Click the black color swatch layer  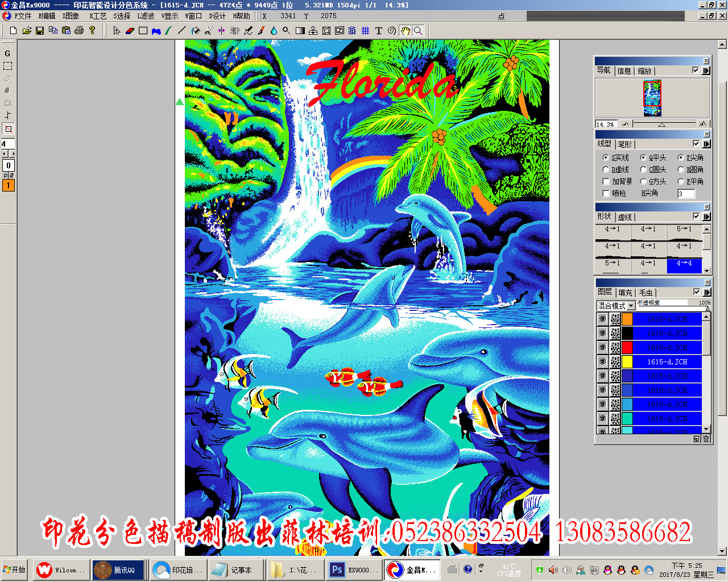click(x=627, y=333)
